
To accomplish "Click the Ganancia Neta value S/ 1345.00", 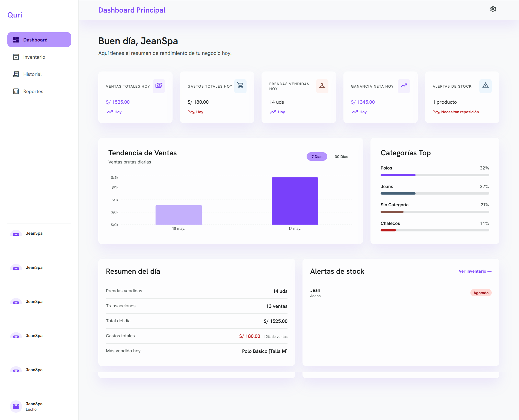I will [363, 102].
